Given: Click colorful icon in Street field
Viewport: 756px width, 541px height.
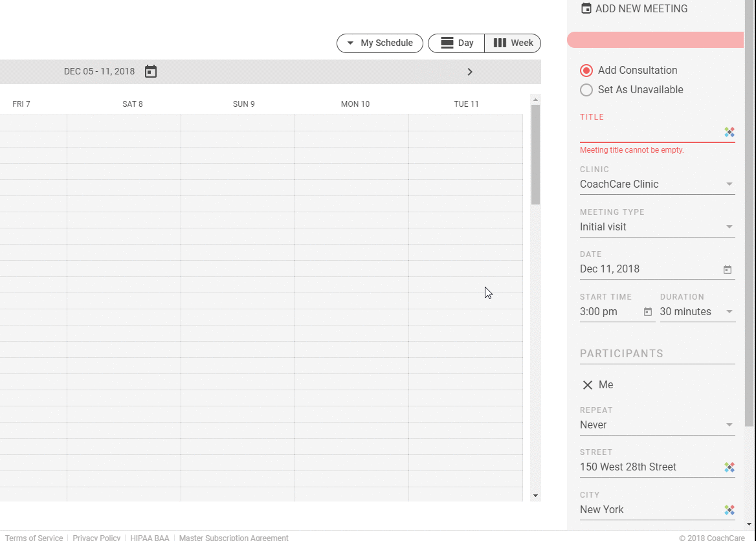Looking at the screenshot, I should [x=729, y=467].
